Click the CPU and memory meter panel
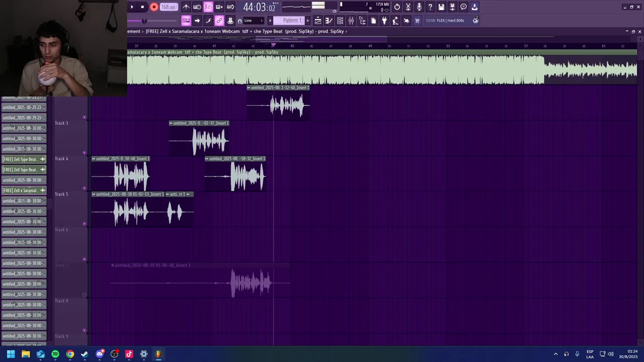Viewport: 644px width, 362px height. tap(365, 7)
